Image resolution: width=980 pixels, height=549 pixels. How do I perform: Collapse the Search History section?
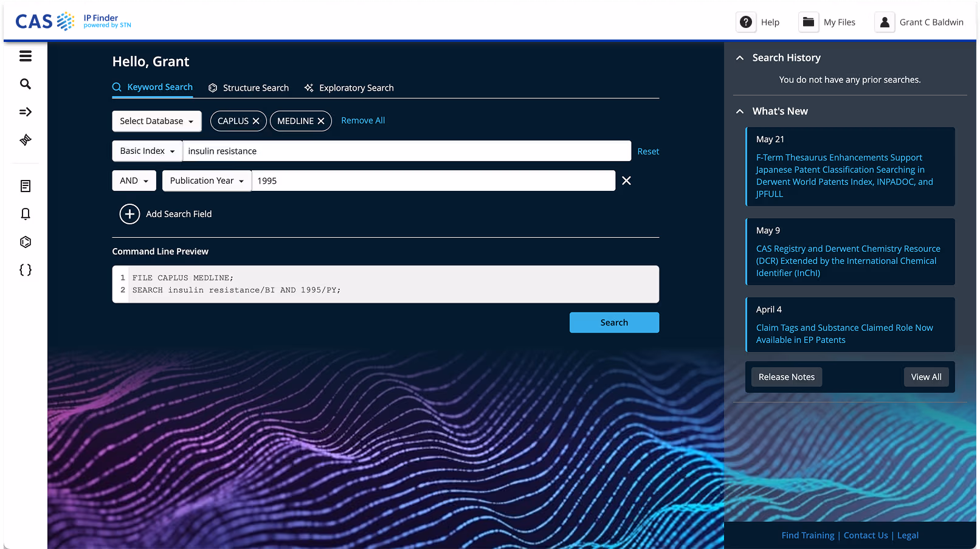pos(740,57)
